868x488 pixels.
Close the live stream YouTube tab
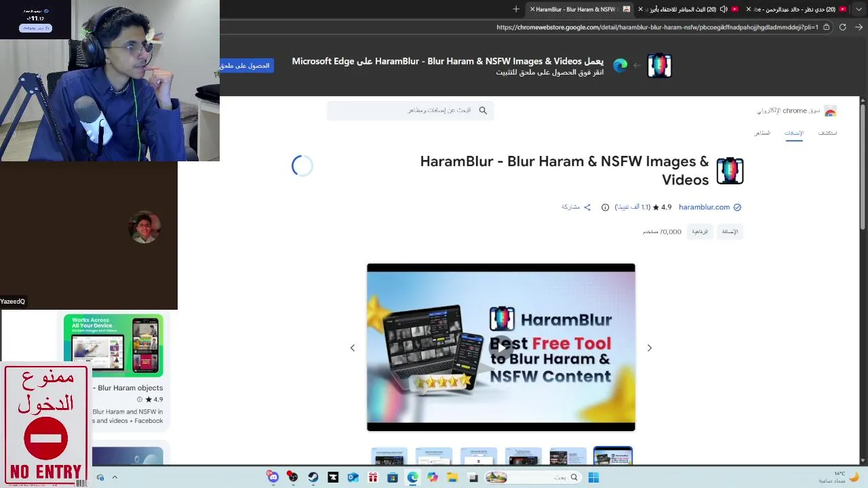640,9
